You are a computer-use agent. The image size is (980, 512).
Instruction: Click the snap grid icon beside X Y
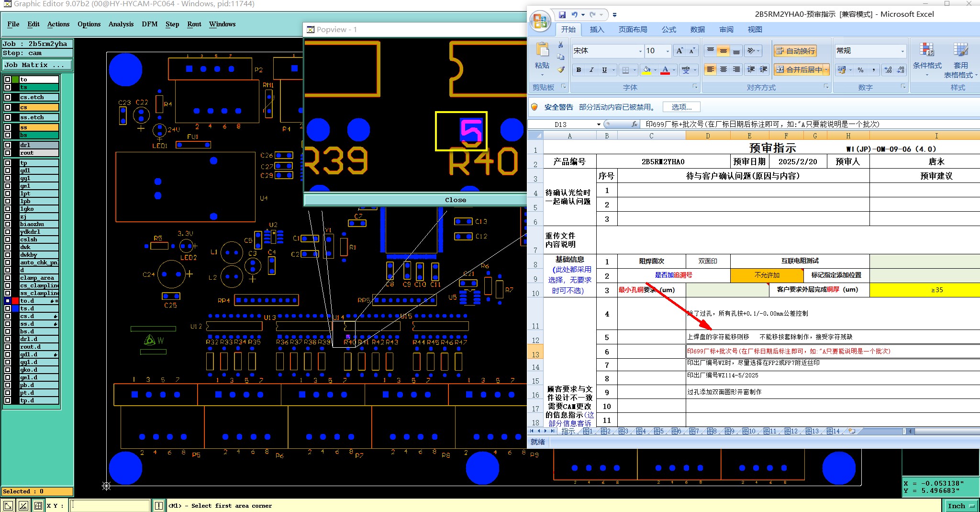(38, 505)
